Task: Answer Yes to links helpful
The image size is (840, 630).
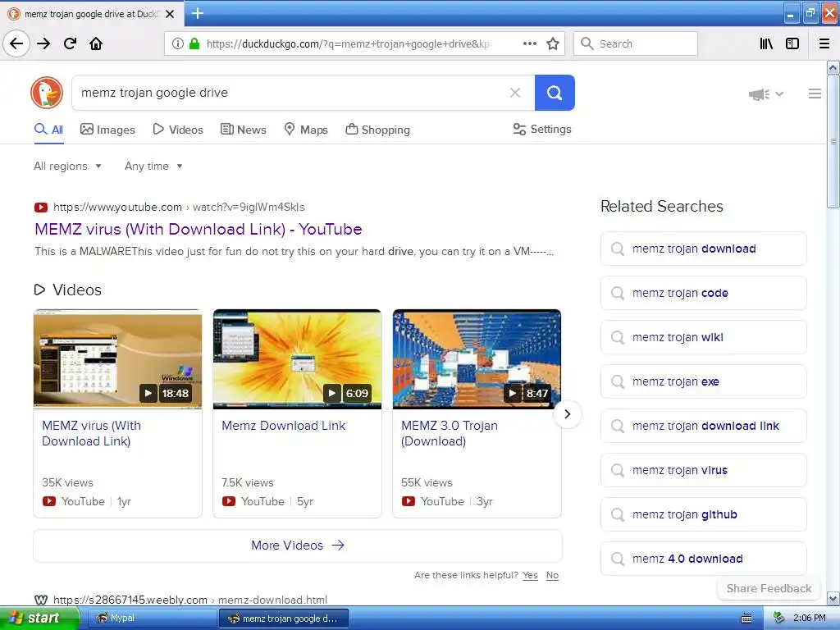Action: (x=531, y=575)
